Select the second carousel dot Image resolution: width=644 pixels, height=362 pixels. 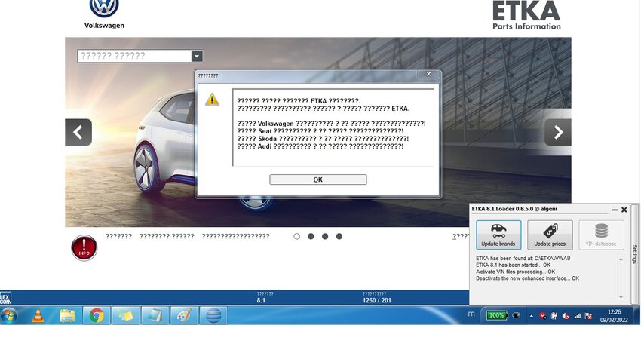pos(311,236)
